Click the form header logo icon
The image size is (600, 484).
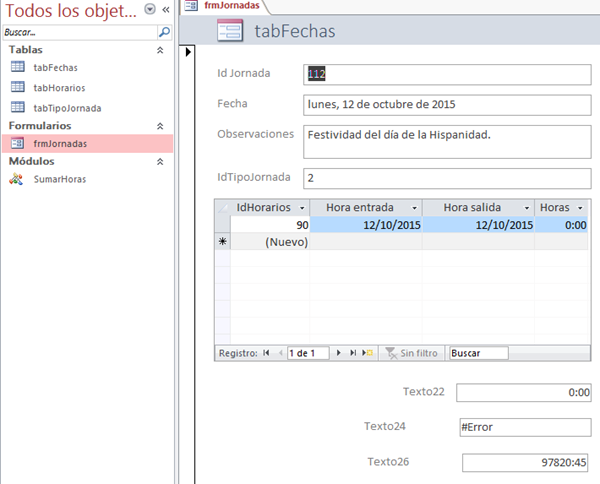point(230,31)
